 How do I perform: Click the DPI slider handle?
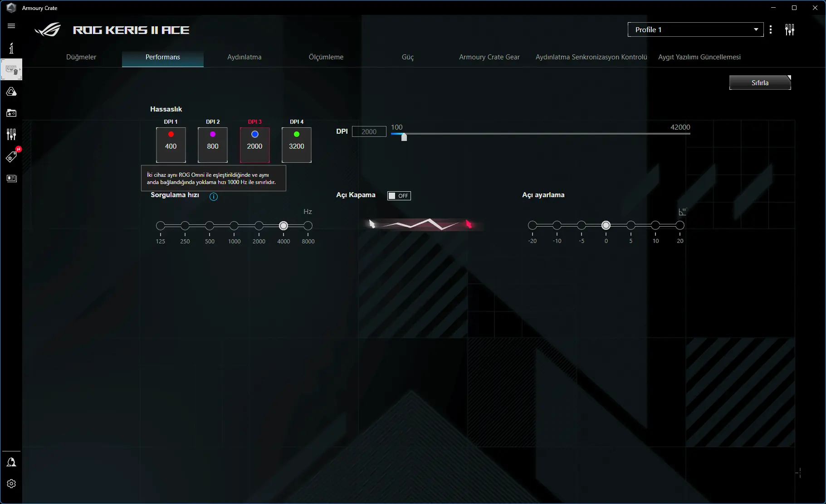[x=404, y=136]
